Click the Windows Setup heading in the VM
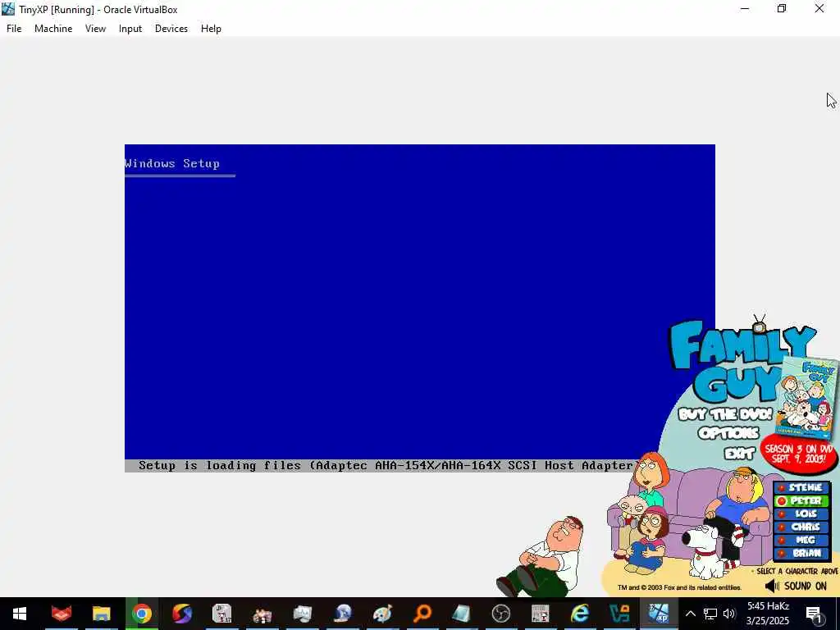840x630 pixels. (x=172, y=163)
